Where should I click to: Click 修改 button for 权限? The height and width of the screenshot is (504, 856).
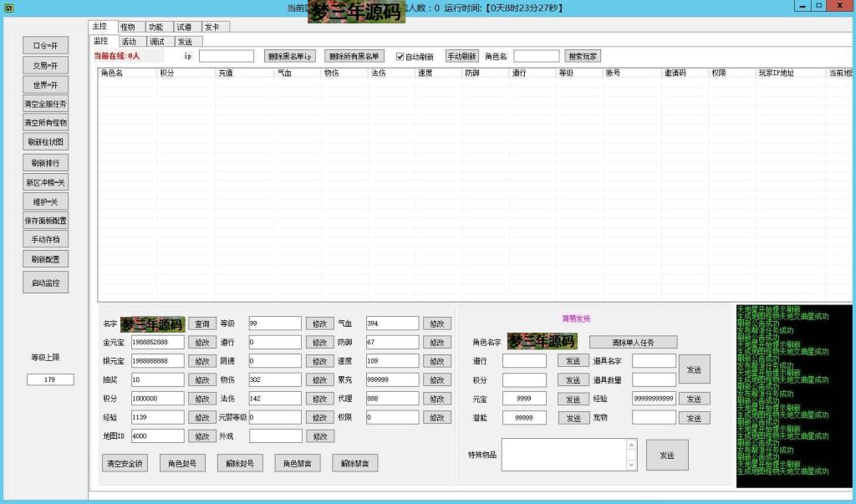click(x=436, y=417)
